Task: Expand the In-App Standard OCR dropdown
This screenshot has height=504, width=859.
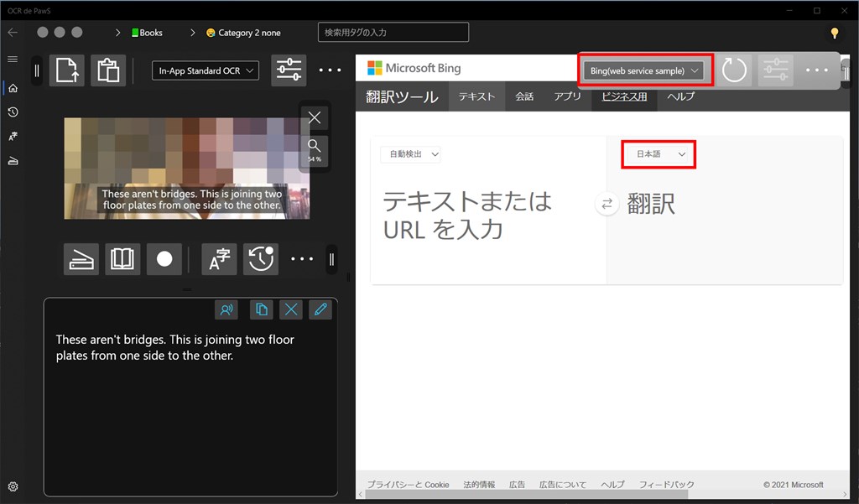Action: click(206, 70)
